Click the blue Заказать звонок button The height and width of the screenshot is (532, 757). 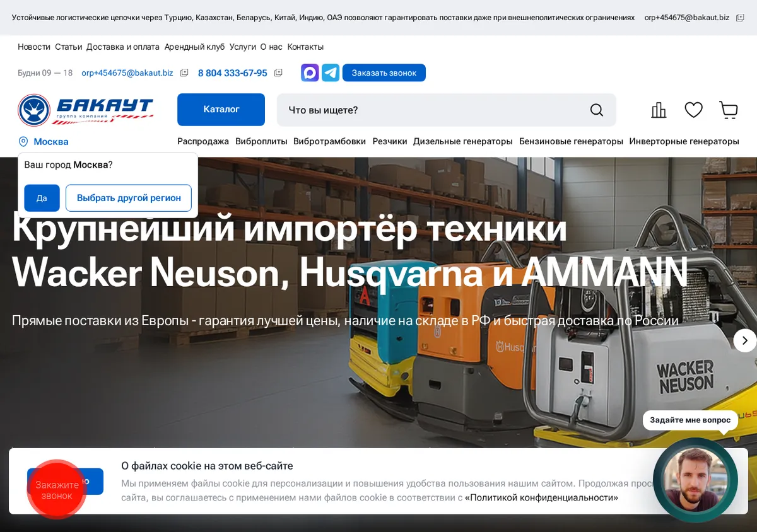click(x=384, y=72)
